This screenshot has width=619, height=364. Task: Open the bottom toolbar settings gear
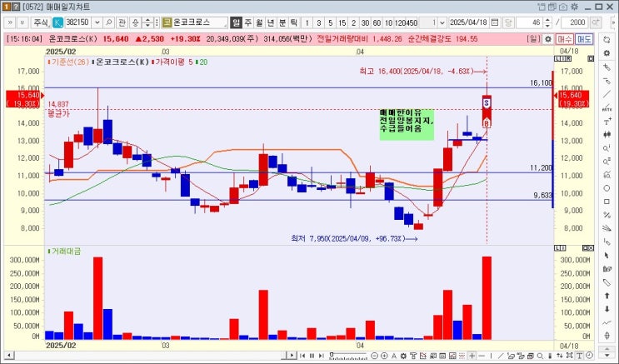pyautogui.click(x=403, y=356)
